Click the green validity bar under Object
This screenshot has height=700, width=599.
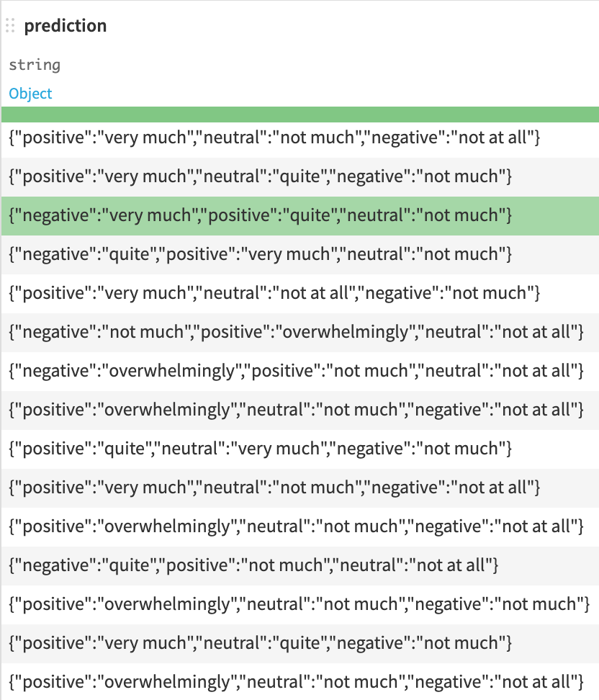pyautogui.click(x=299, y=115)
